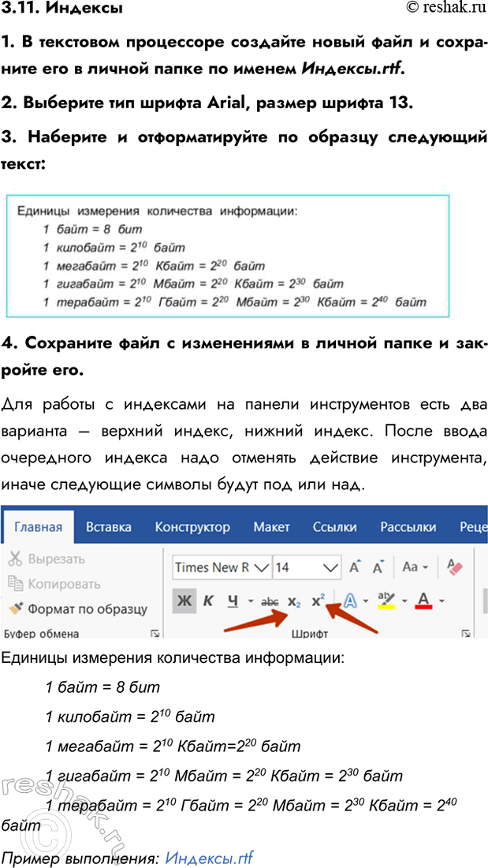Image resolution: width=488 pixels, height=868 pixels.
Task: Toggle bold with the Ж button
Action: 183,601
